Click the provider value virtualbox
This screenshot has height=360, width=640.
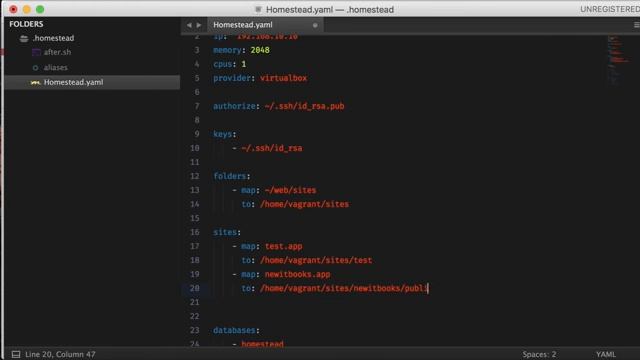[283, 78]
